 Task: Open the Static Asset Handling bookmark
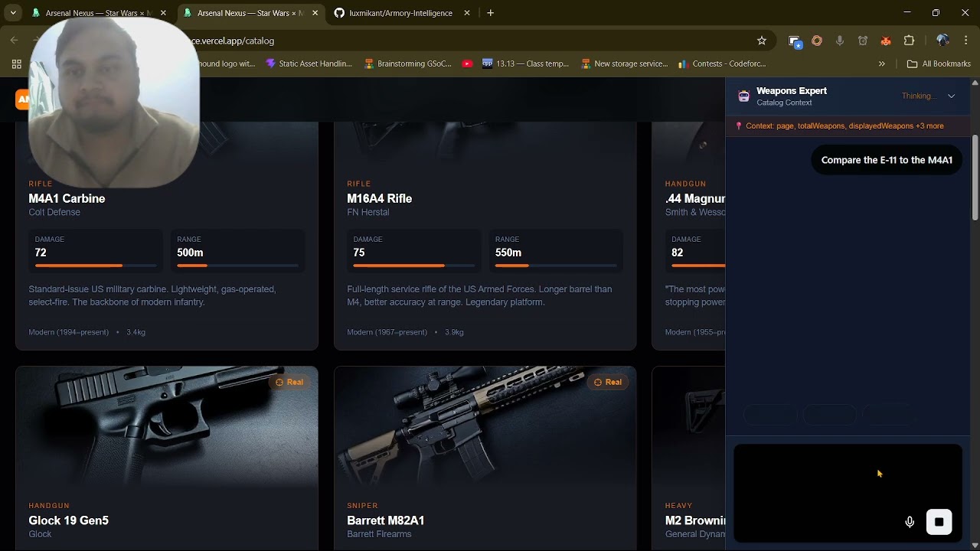tap(309, 64)
